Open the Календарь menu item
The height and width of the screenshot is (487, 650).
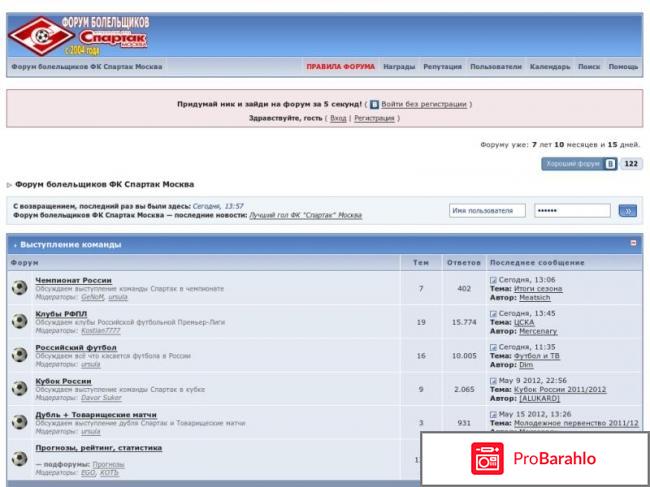click(550, 66)
